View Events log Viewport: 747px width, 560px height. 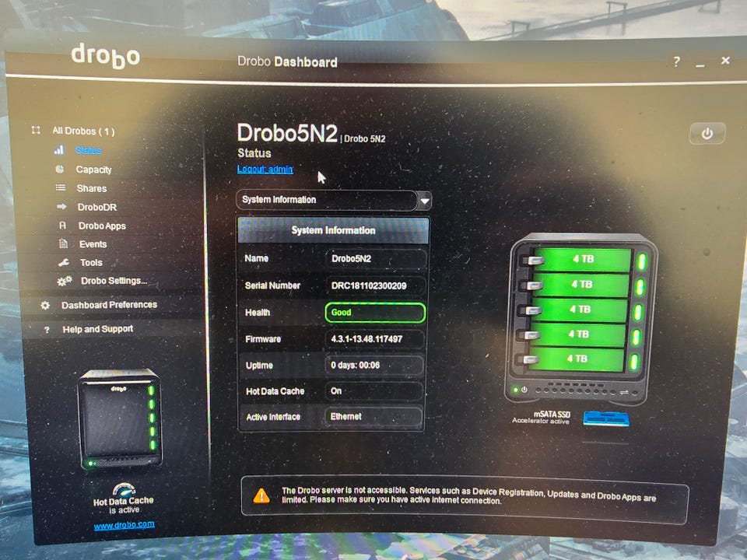(93, 244)
